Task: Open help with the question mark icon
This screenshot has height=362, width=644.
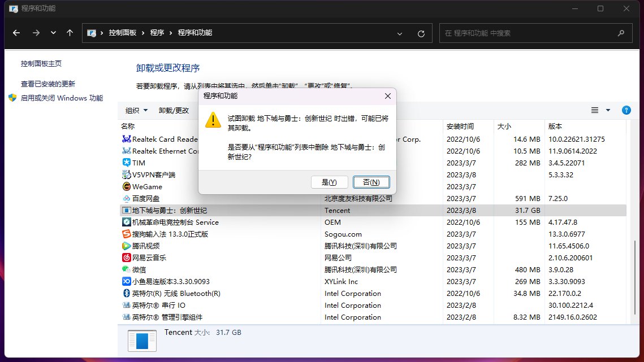Action: [626, 110]
